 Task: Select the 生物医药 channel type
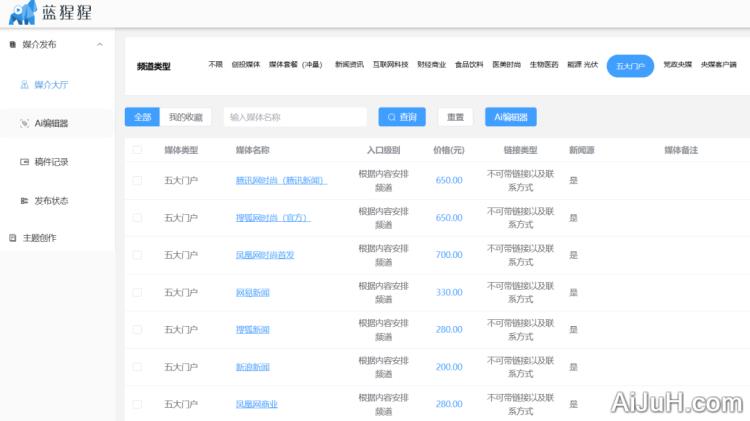point(544,65)
